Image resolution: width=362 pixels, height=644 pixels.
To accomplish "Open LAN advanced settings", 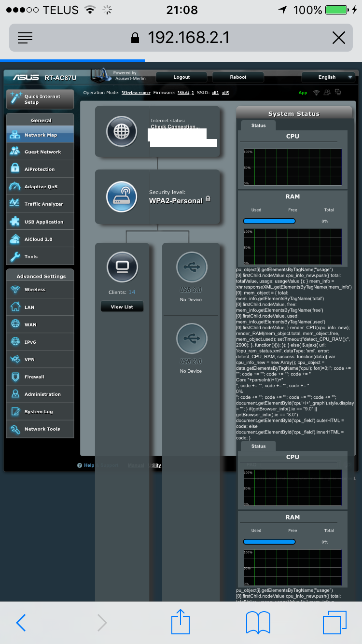I will [x=40, y=308].
